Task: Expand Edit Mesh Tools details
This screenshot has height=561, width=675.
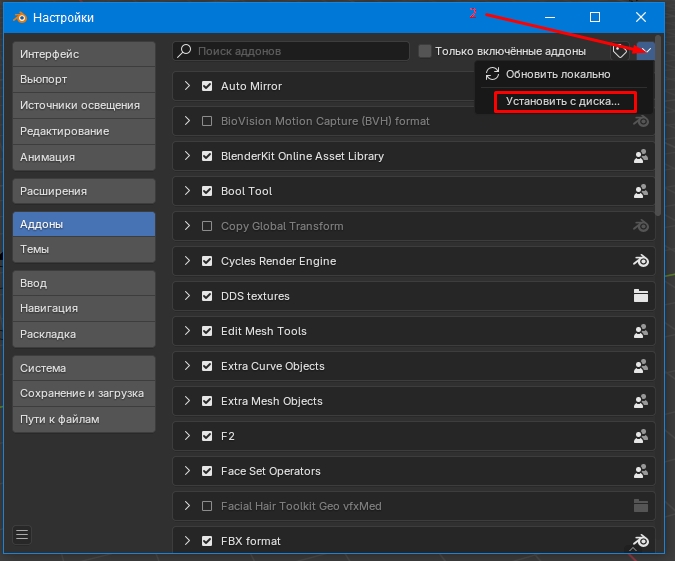Action: click(x=187, y=331)
